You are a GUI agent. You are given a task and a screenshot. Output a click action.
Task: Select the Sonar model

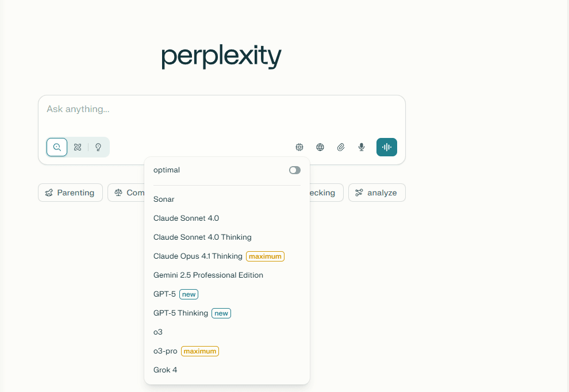[163, 199]
